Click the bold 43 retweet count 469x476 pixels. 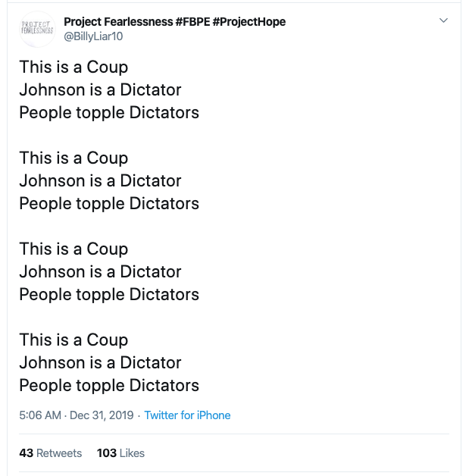(26, 453)
